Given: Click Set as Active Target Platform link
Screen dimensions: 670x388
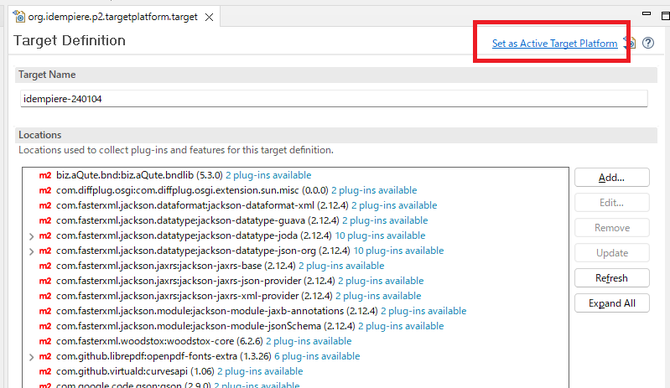Looking at the screenshot, I should (554, 43).
